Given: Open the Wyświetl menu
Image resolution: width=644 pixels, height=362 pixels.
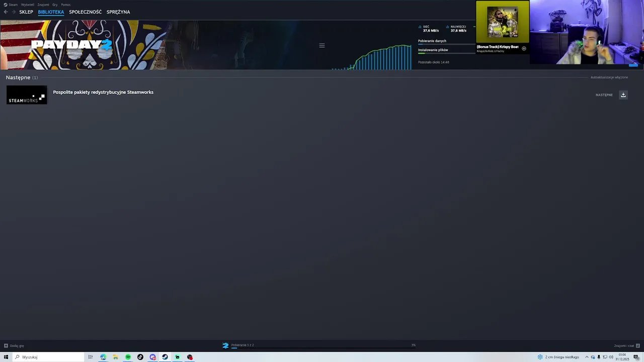Looking at the screenshot, I should click(x=28, y=5).
